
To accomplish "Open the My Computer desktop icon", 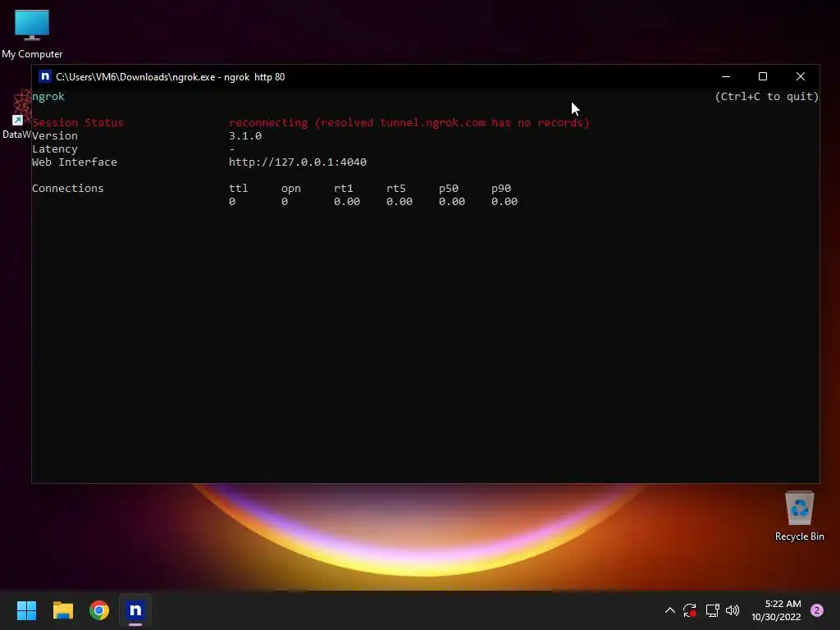I will click(x=32, y=33).
